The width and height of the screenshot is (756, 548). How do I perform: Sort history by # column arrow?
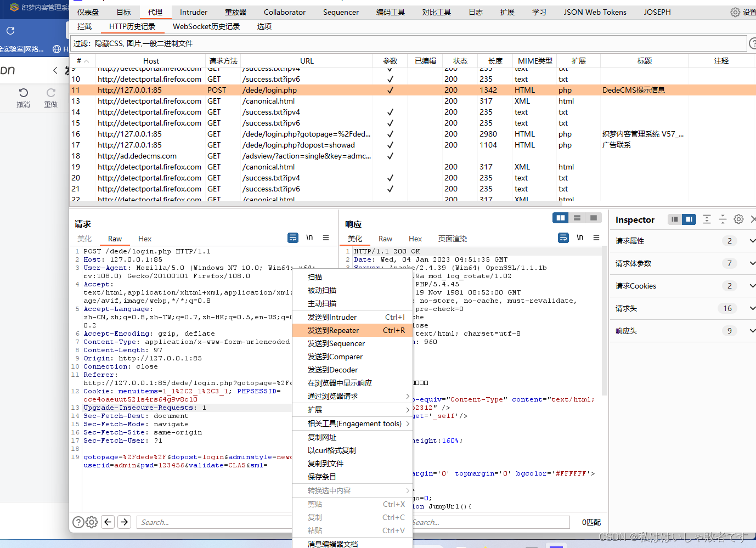(86, 61)
